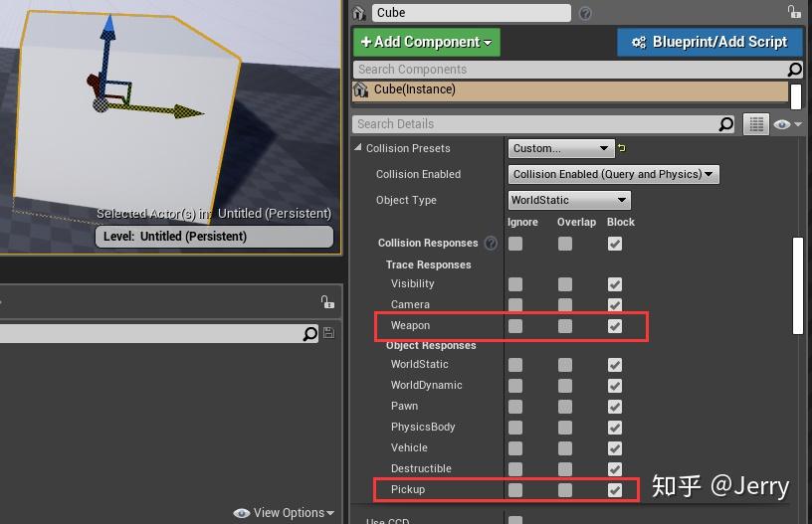Viewport: 812px width, 524px height.
Task: Toggle Weapon trace Block checkbox
Action: (x=615, y=326)
